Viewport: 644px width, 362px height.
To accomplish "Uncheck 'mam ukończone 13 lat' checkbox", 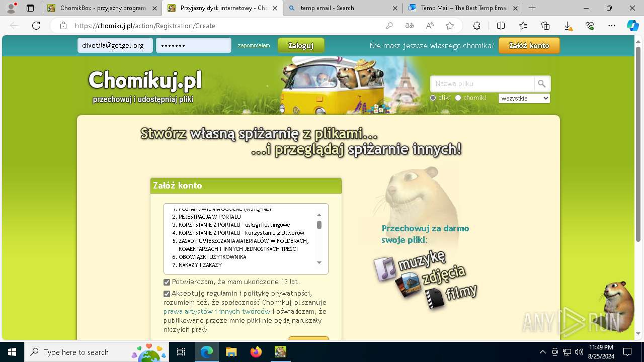I will click(167, 283).
